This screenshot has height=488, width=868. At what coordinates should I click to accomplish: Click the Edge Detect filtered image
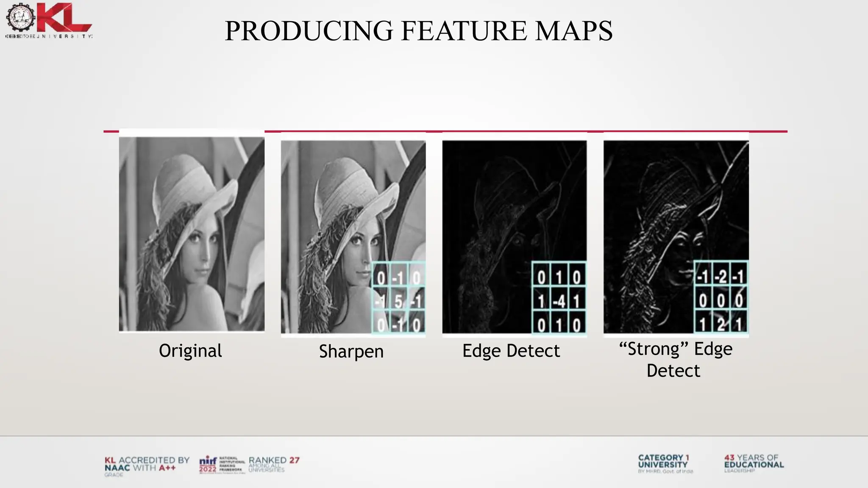point(515,237)
